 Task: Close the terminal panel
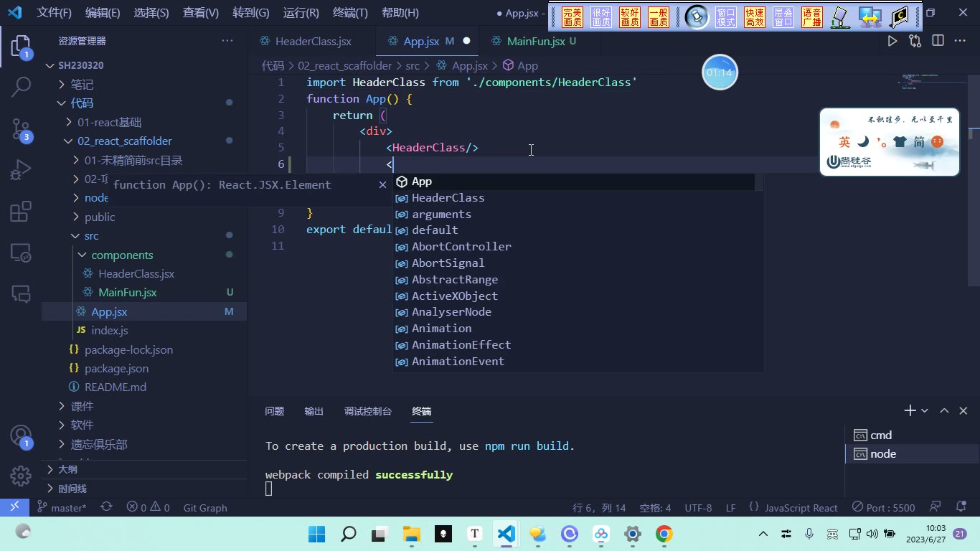pos(963,410)
